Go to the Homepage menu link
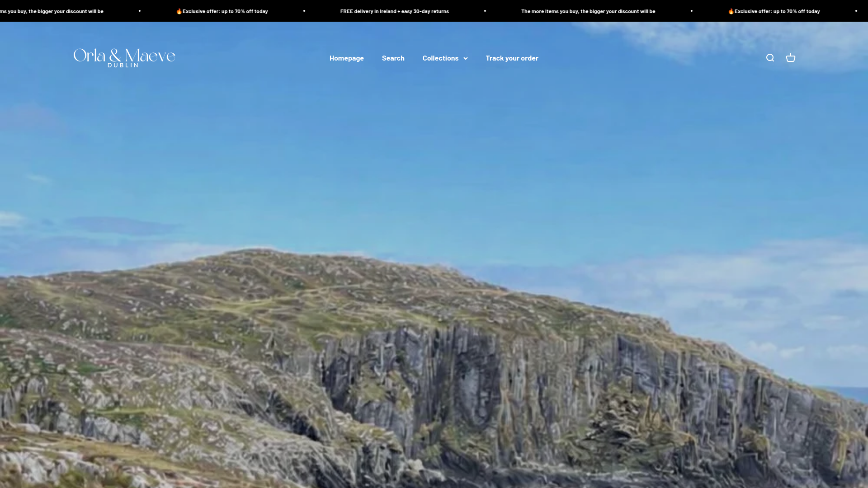This screenshot has height=488, width=868. pyautogui.click(x=346, y=58)
